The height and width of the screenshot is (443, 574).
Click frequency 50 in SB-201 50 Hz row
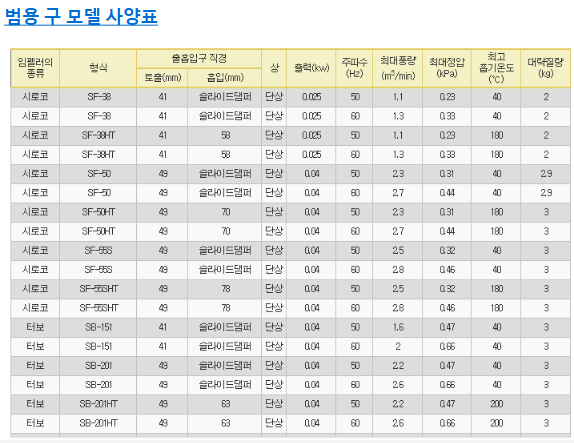(x=355, y=366)
